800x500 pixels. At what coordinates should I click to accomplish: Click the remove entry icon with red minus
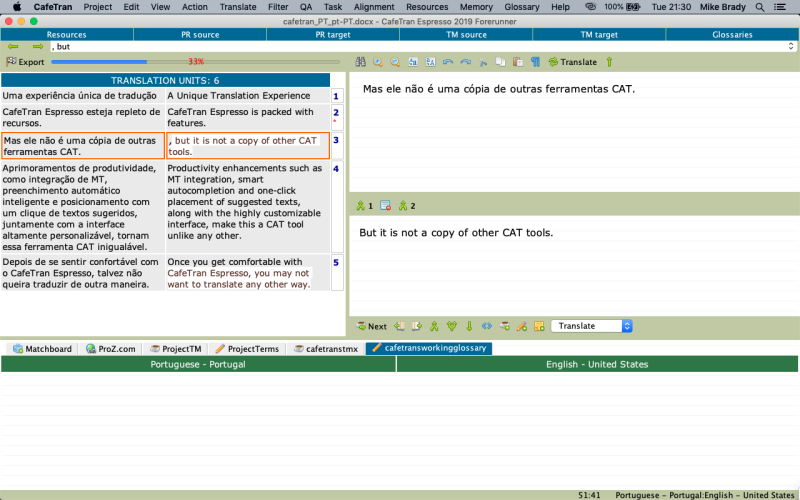(386, 206)
